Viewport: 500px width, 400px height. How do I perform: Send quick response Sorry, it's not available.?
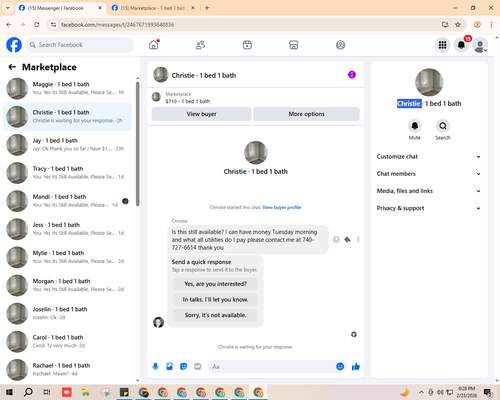[x=215, y=315]
